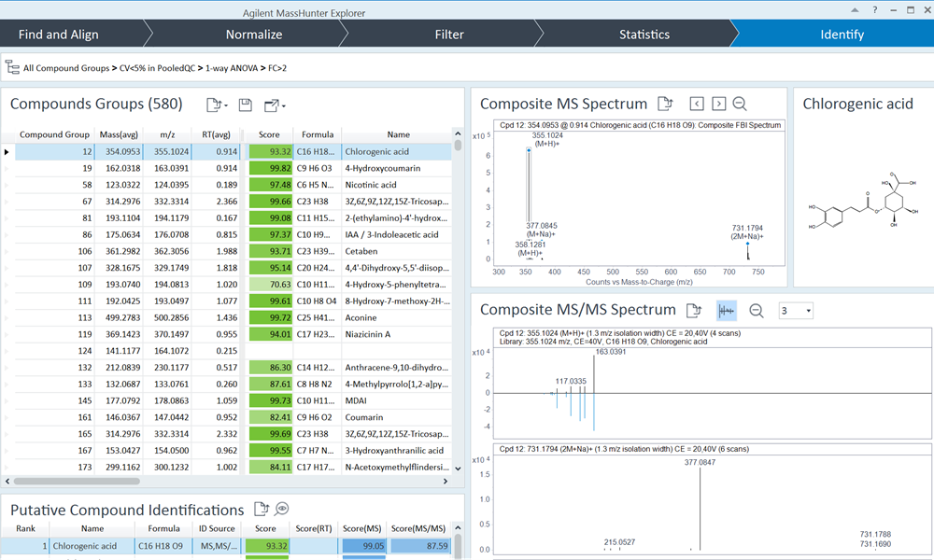
Task: Open the send-to dropdown in Compounds Groups
Action: pyautogui.click(x=275, y=105)
